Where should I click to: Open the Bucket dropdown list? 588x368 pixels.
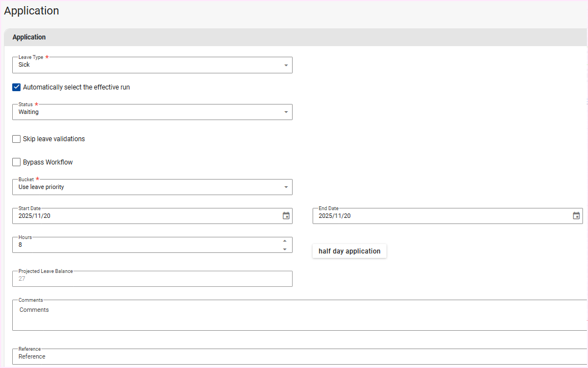click(x=285, y=187)
